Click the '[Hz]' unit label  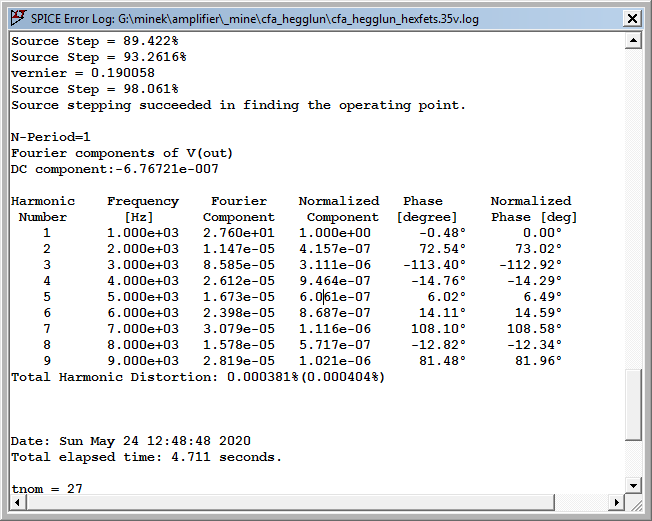(138, 217)
